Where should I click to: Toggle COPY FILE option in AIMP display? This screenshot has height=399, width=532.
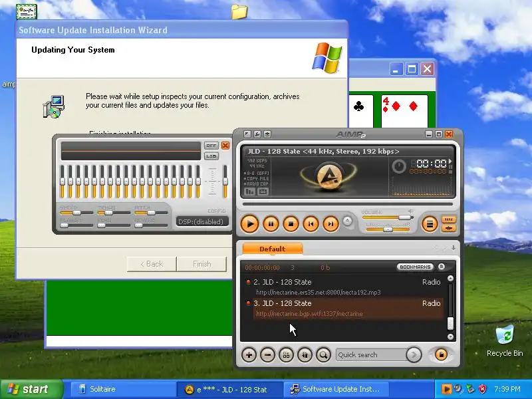(257, 178)
